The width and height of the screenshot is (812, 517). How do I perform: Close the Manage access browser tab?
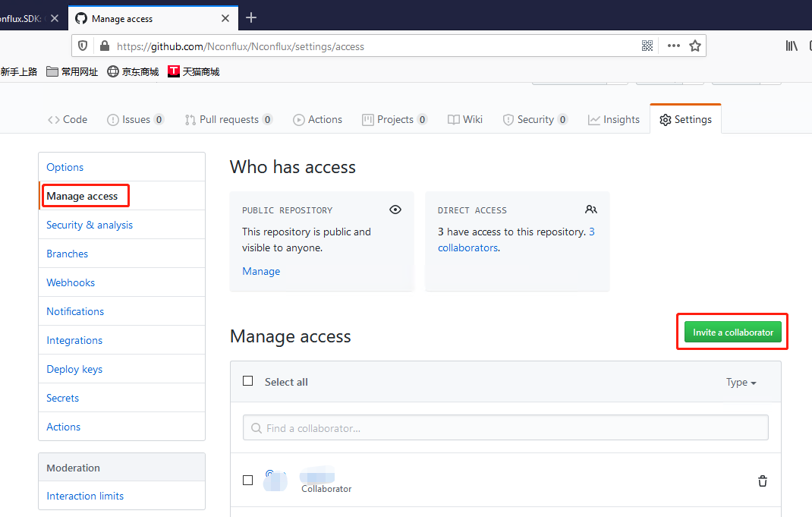pyautogui.click(x=225, y=18)
